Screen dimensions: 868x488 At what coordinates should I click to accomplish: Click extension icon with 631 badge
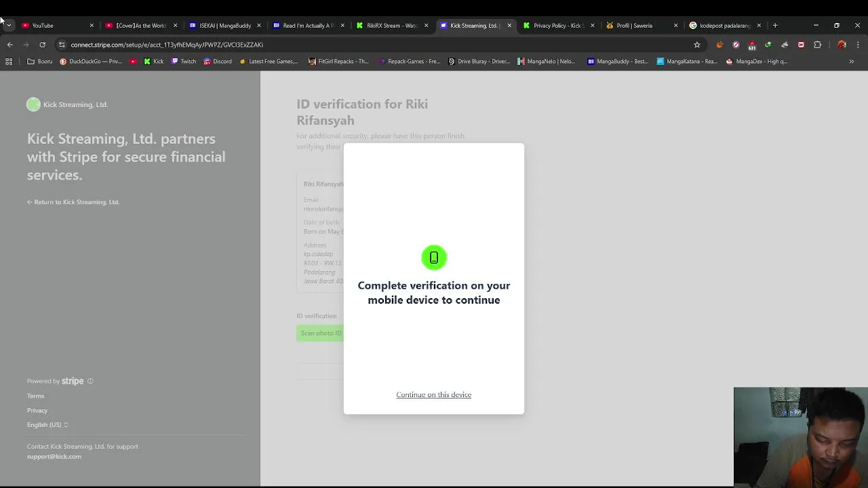(752, 45)
